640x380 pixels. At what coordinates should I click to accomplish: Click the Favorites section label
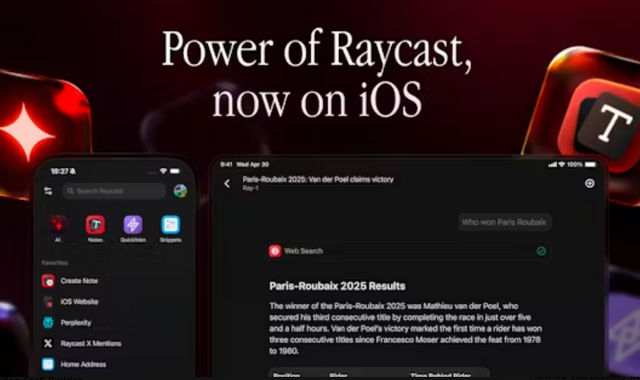point(55,263)
